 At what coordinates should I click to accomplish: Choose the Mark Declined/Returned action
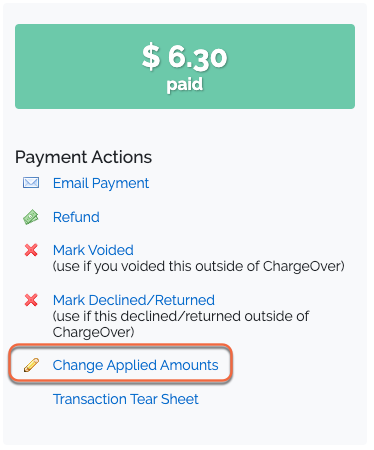pyautogui.click(x=134, y=300)
